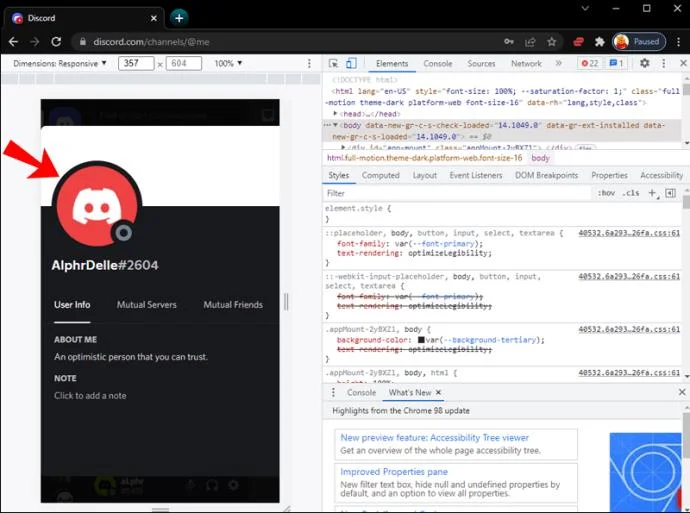Click the browser back arrow
The width and height of the screenshot is (690, 513).
[x=13, y=42]
